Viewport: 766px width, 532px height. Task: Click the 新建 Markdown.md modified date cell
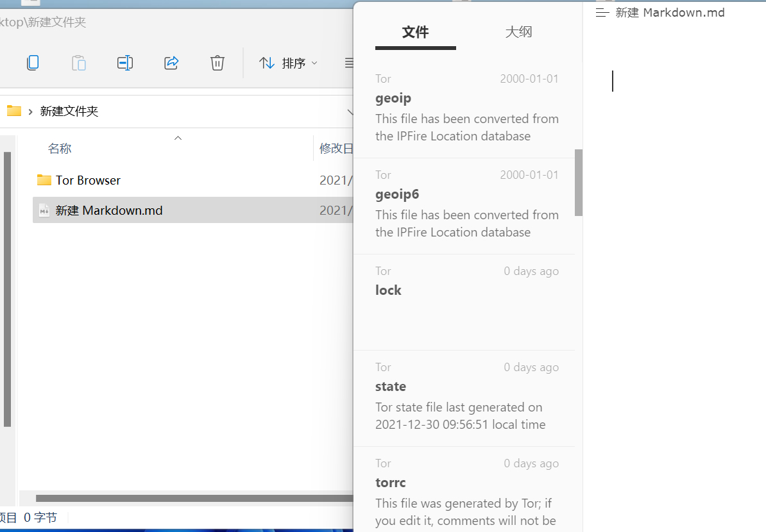pyautogui.click(x=336, y=210)
